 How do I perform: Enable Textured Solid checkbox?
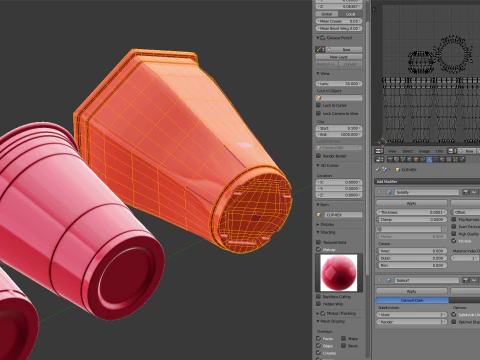[x=318, y=242]
